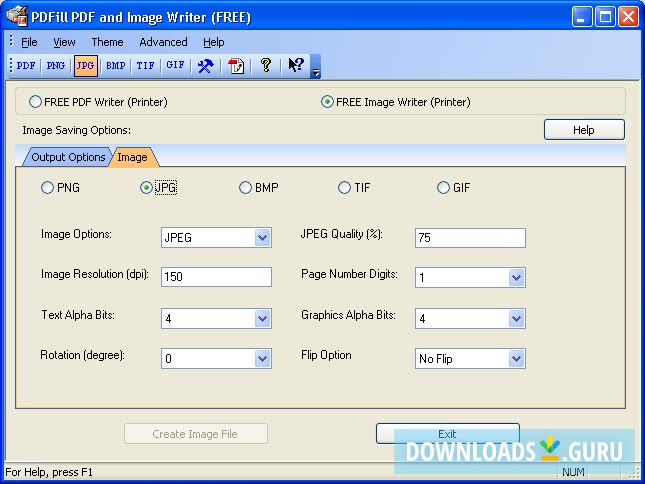Viewport: 645px width, 484px height.
Task: Expand the Flip Option dropdown
Action: click(x=516, y=359)
